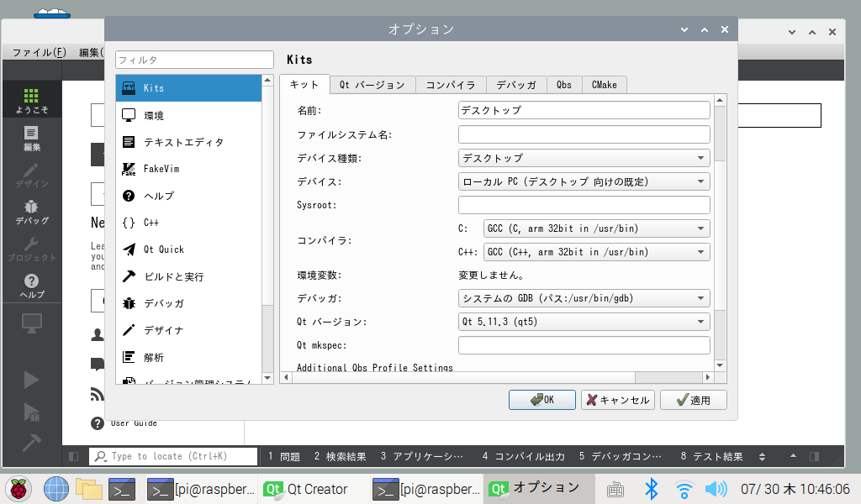Open デバッガ options category in list
The height and width of the screenshot is (504, 861).
[188, 303]
